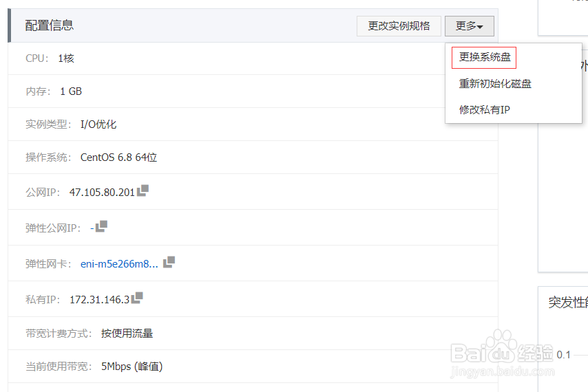Image resolution: width=588 pixels, height=392 pixels.
Task: Click the OS value CentOS 6.8 64位
Action: tap(118, 157)
